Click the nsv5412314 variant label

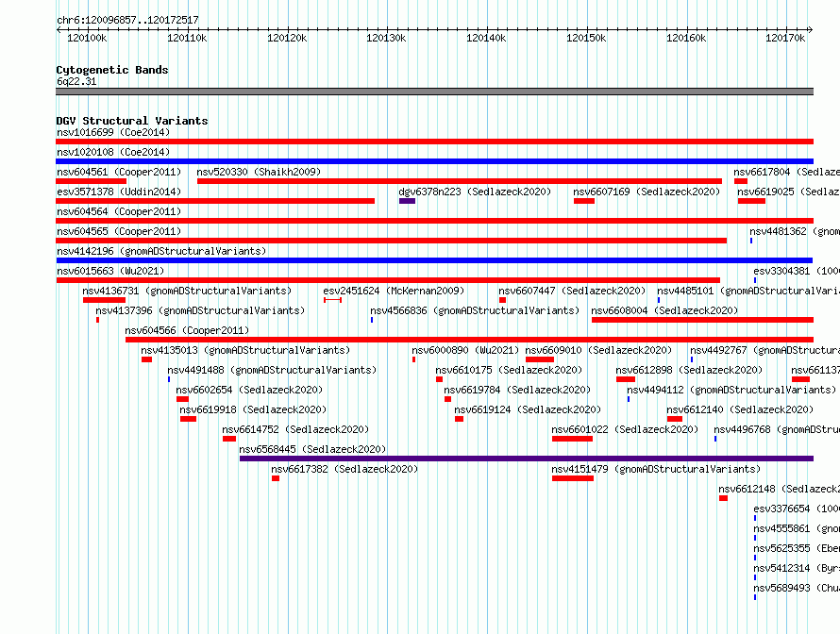pyautogui.click(x=797, y=568)
